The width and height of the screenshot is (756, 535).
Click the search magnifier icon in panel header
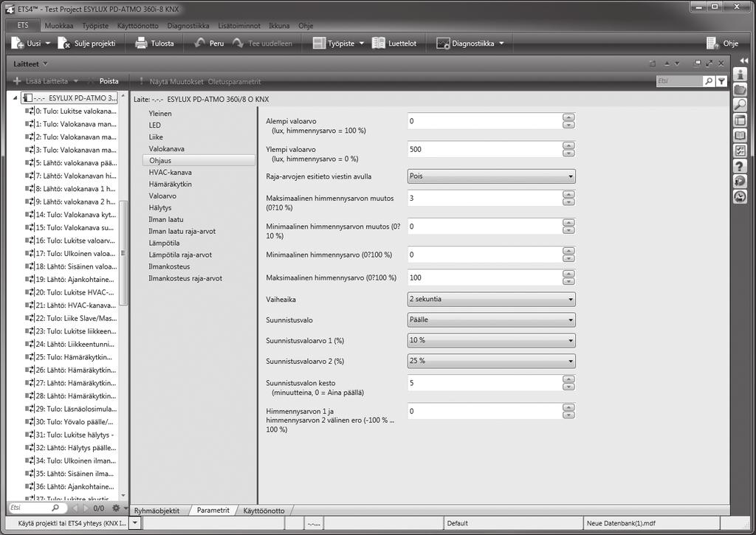(x=709, y=81)
